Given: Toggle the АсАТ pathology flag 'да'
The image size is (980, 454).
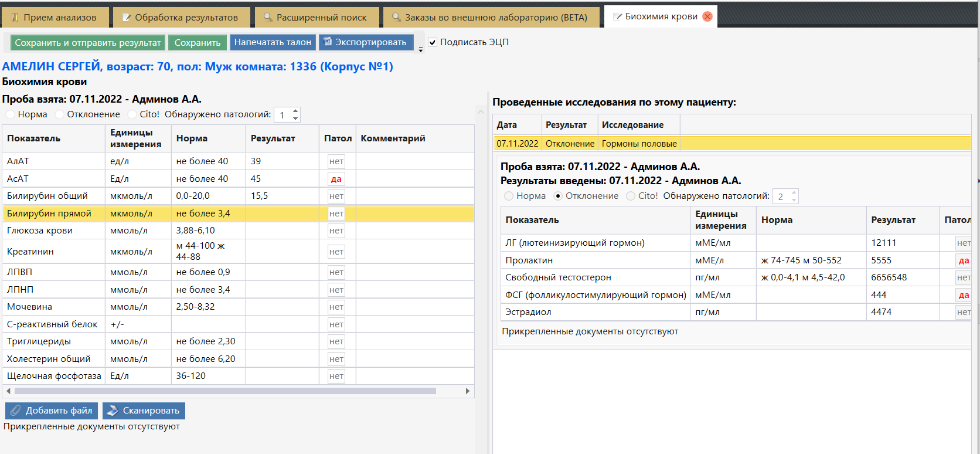Looking at the screenshot, I should [x=336, y=179].
